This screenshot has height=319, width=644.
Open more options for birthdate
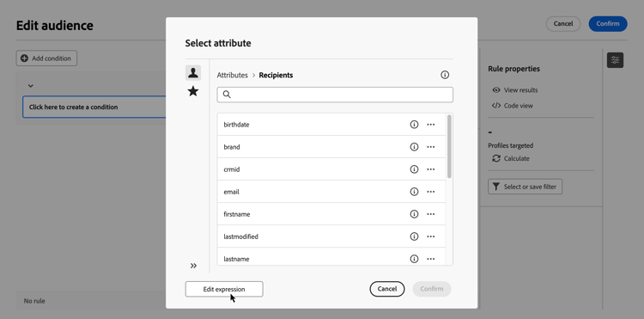tap(430, 125)
